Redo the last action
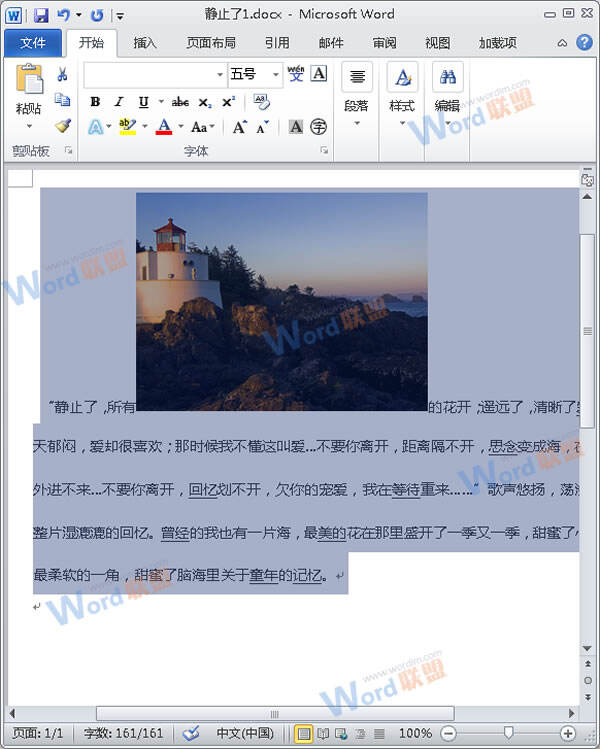The height and width of the screenshot is (749, 600). point(97,15)
